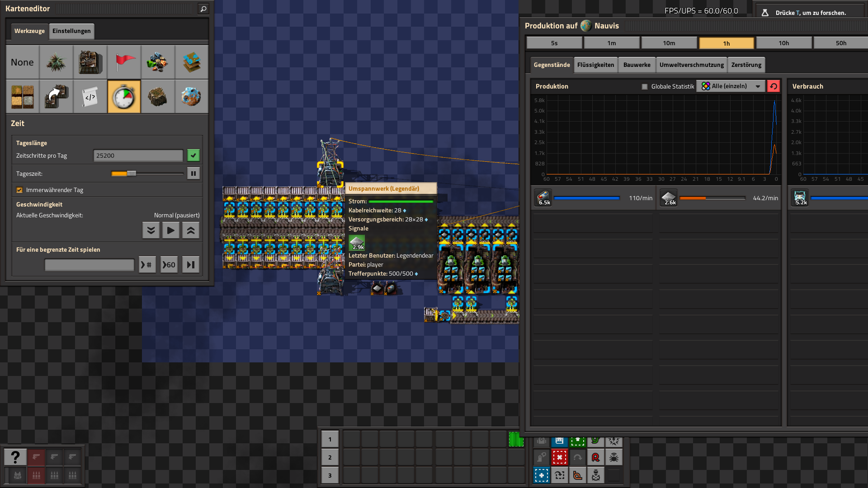Decrease game speed with down chevrons

[x=151, y=230]
